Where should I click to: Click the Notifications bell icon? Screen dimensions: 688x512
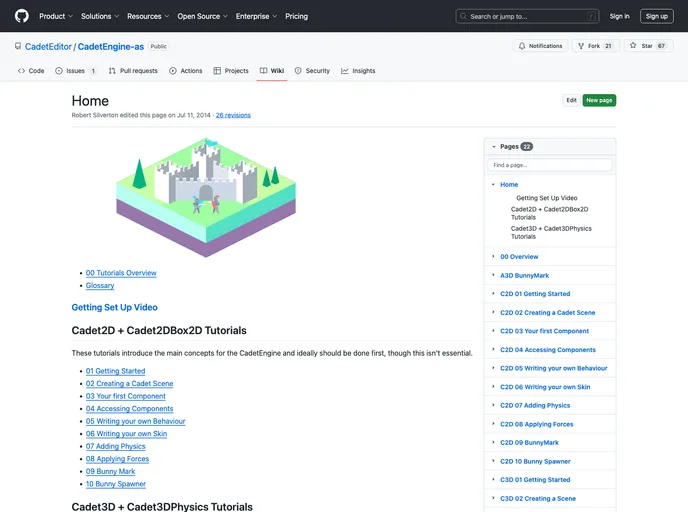click(x=522, y=46)
